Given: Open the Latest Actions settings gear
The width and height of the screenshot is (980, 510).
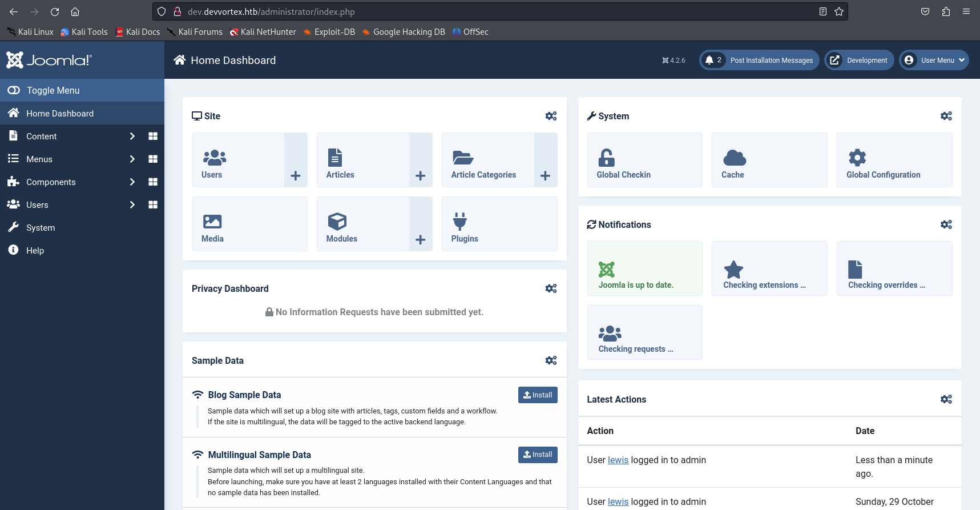Looking at the screenshot, I should (x=946, y=399).
